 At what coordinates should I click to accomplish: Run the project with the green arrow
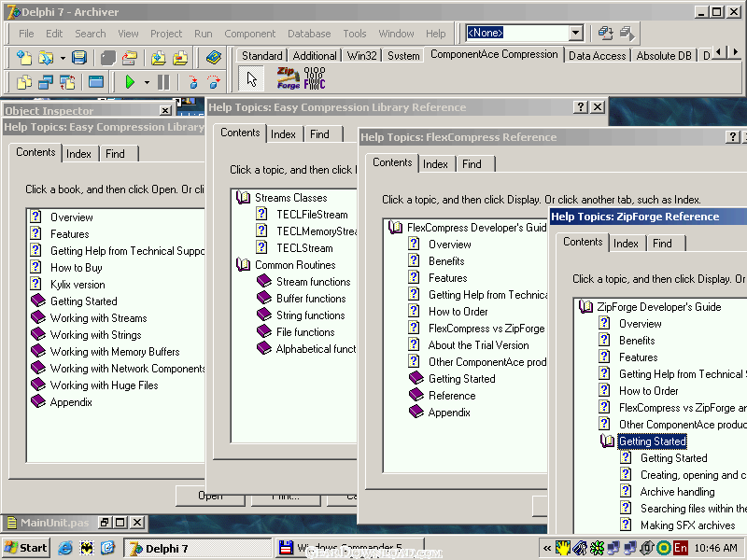click(x=130, y=82)
